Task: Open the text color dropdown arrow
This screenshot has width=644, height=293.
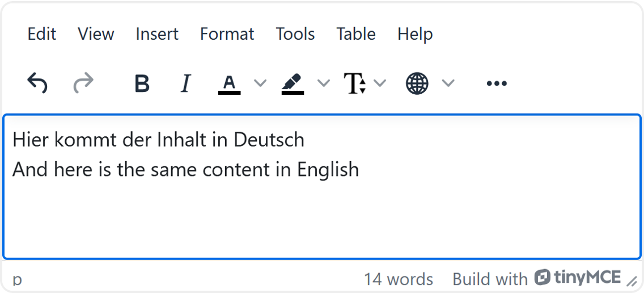Action: [x=260, y=83]
